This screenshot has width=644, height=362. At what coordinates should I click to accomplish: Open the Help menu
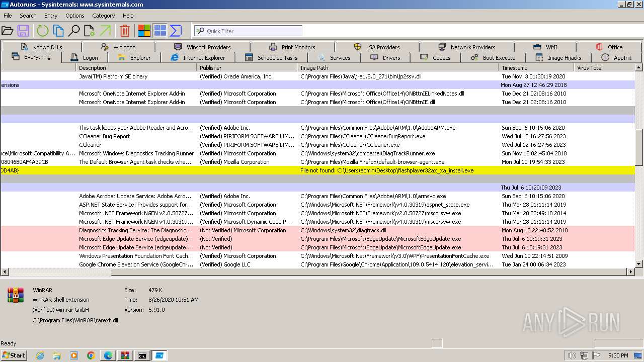128,16
